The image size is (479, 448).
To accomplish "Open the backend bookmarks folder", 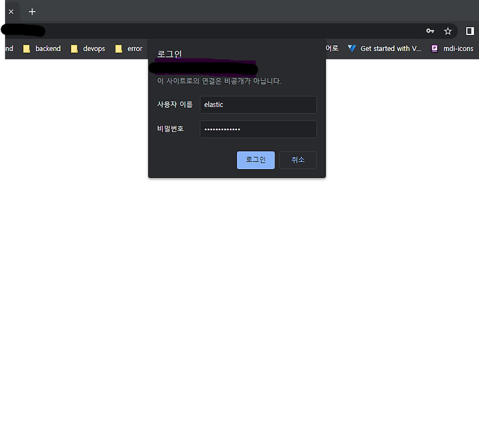I will click(x=42, y=49).
